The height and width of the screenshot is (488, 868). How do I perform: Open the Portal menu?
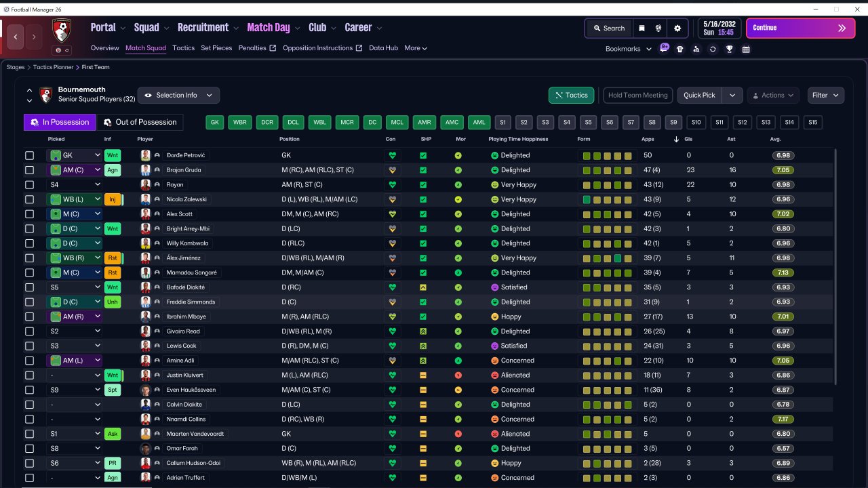pos(108,28)
